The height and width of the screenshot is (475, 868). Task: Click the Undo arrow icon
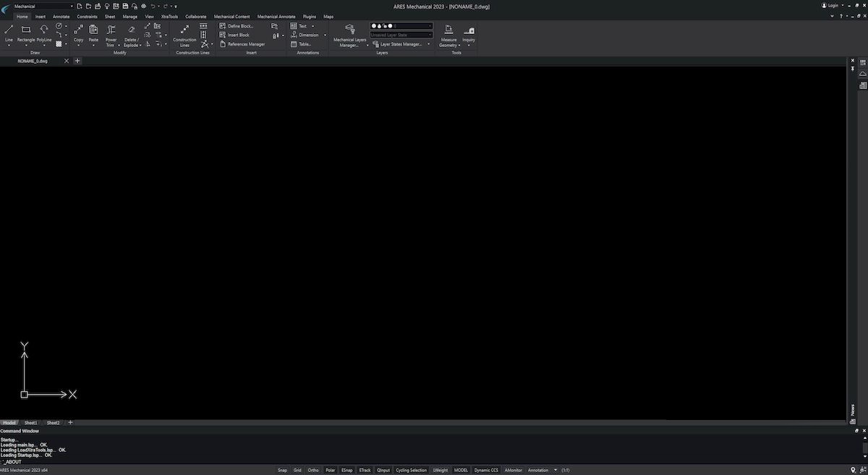click(153, 6)
